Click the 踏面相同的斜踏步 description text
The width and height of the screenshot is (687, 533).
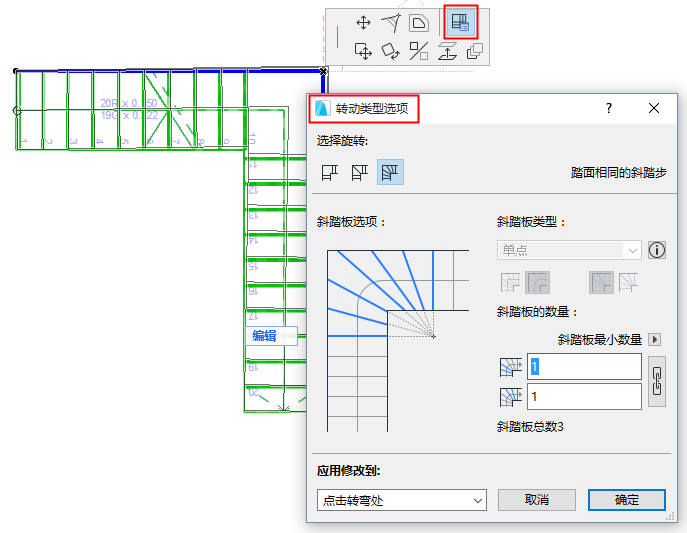[x=618, y=173]
